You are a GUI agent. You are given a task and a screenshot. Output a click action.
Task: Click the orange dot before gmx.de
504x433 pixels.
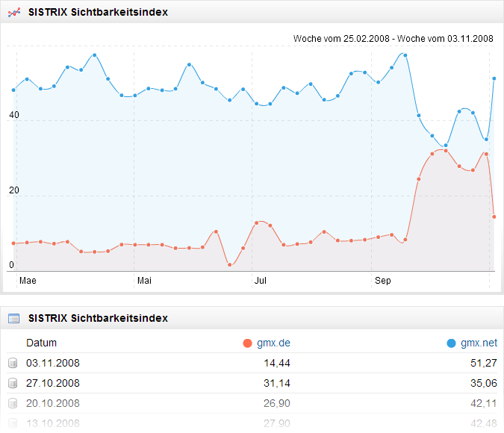249,343
